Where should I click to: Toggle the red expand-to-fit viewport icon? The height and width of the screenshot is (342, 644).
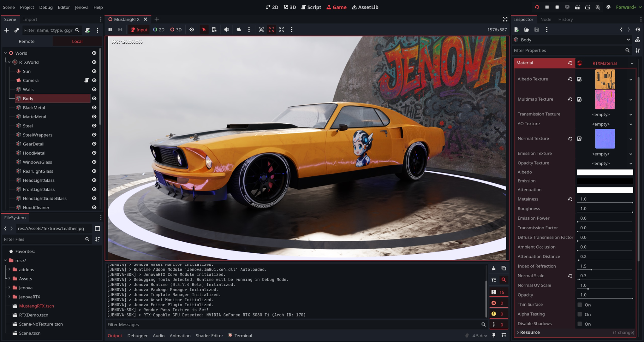[271, 30]
